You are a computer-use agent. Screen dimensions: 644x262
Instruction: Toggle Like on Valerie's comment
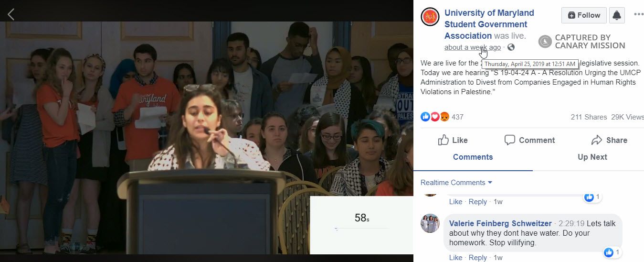tap(455, 258)
